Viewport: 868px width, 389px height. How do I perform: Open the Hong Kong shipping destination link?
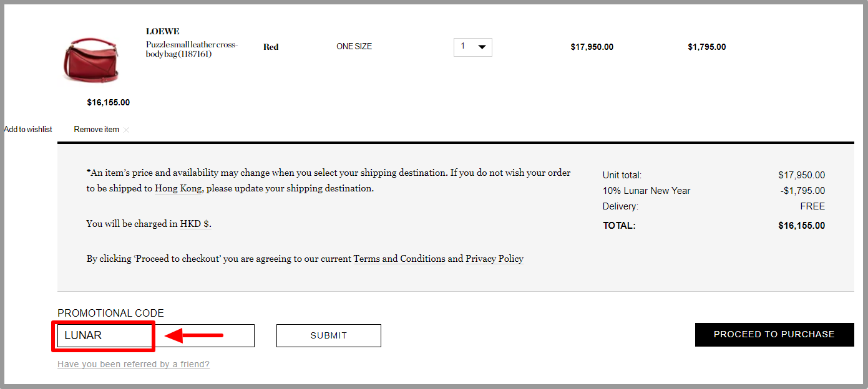(178, 188)
